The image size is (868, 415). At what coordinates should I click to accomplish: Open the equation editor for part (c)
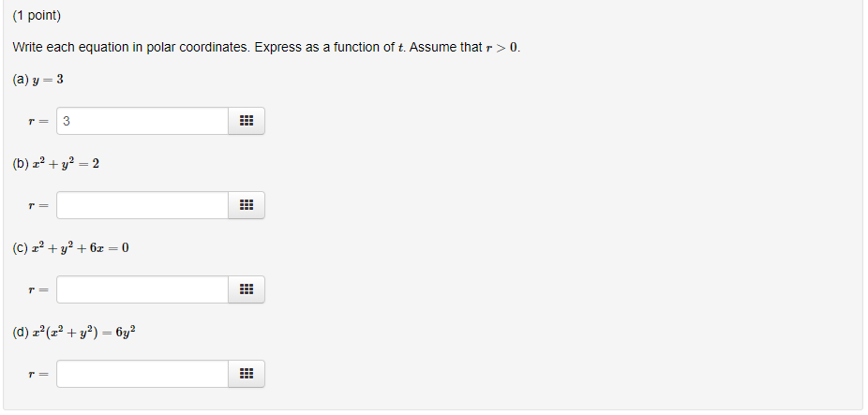point(247,289)
